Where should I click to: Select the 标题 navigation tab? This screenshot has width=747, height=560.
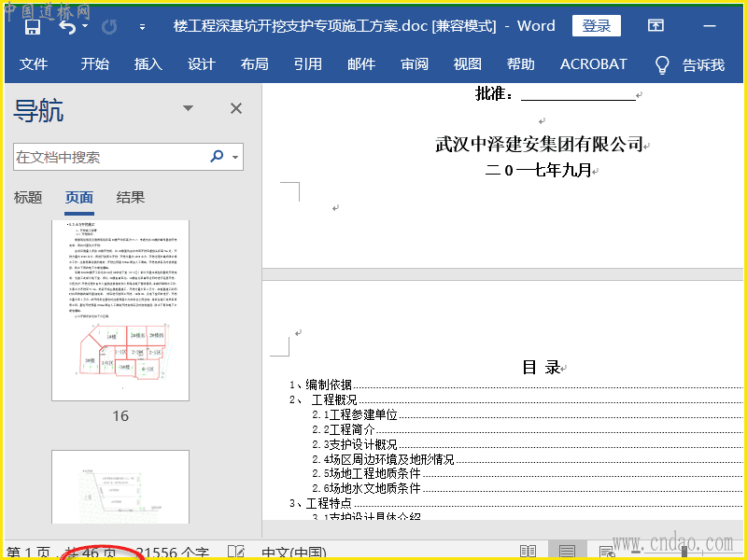28,197
